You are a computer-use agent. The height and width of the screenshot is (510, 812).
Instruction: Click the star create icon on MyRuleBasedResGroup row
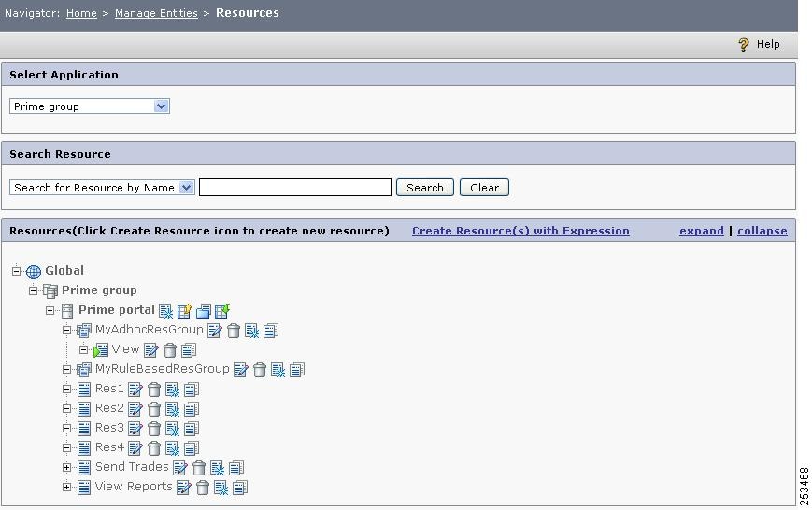(278, 370)
